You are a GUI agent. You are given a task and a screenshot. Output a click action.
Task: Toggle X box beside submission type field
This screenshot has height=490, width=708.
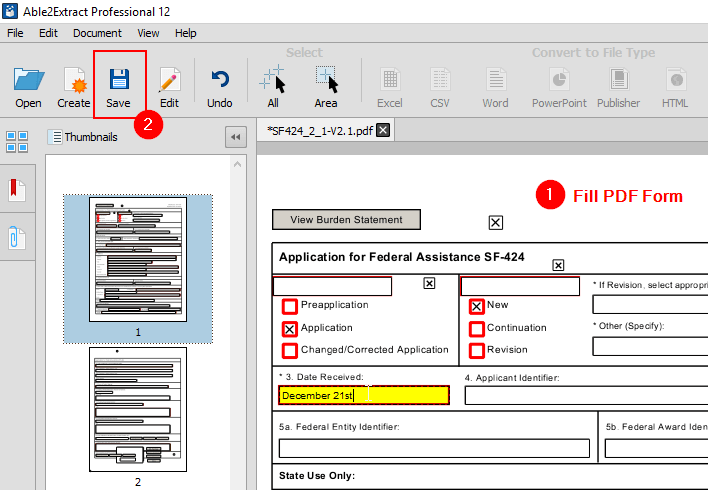429,283
